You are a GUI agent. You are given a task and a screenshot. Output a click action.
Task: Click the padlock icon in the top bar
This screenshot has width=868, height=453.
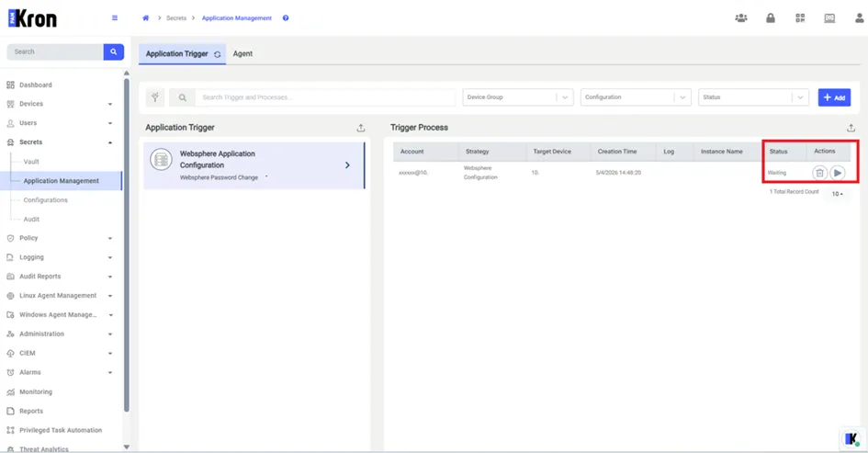770,18
